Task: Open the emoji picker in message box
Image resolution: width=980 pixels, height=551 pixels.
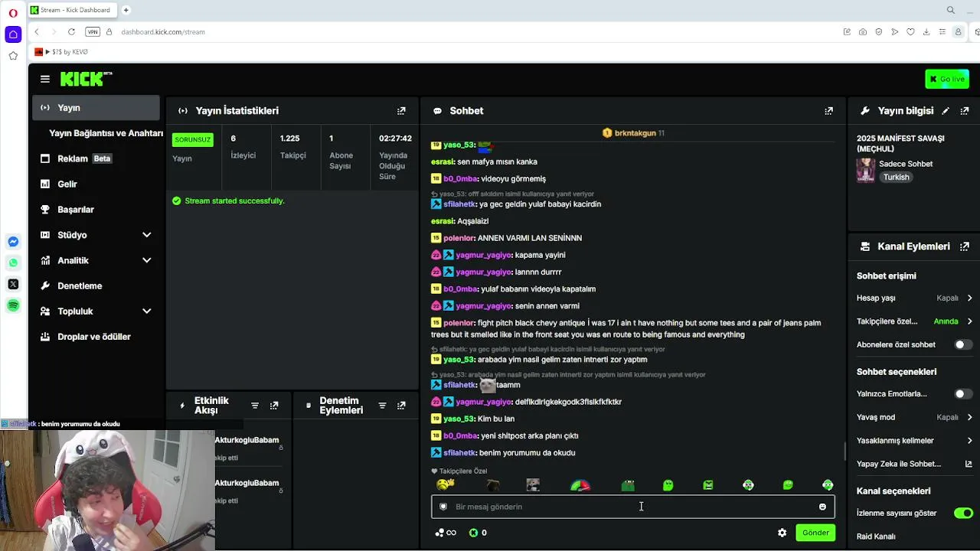Action: [822, 507]
